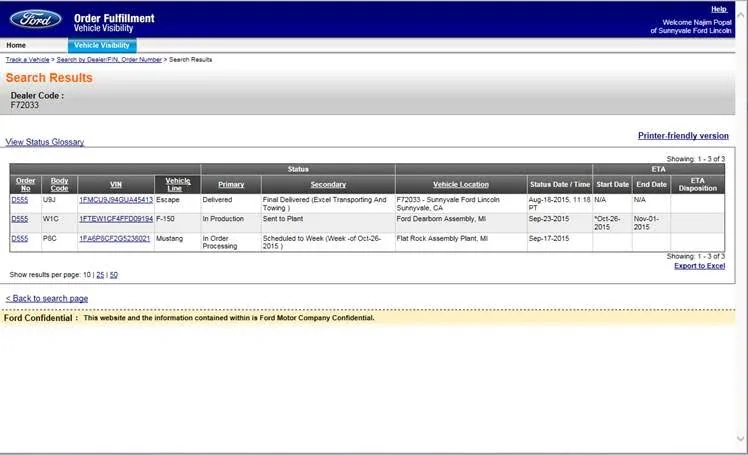
Task: Open the Help link
Action: [x=718, y=9]
